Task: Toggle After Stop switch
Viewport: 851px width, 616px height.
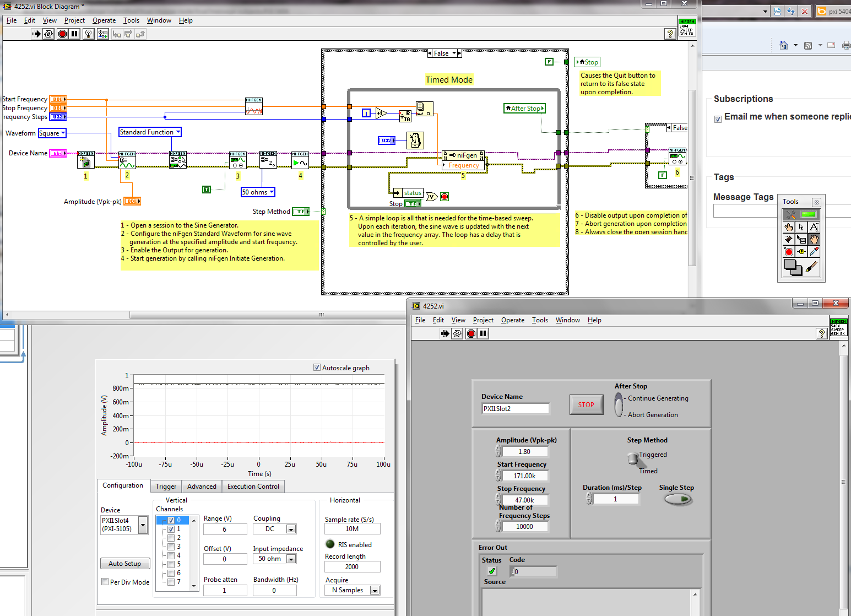Action: click(619, 405)
